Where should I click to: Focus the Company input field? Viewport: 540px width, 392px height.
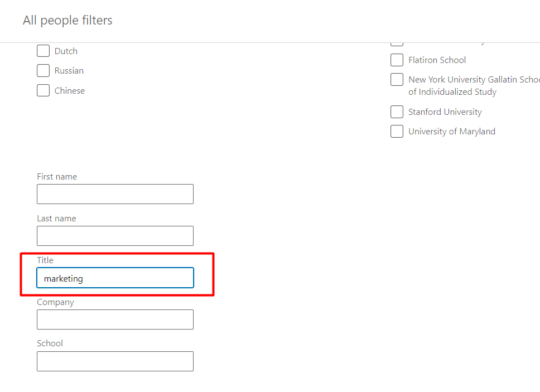[x=115, y=320]
